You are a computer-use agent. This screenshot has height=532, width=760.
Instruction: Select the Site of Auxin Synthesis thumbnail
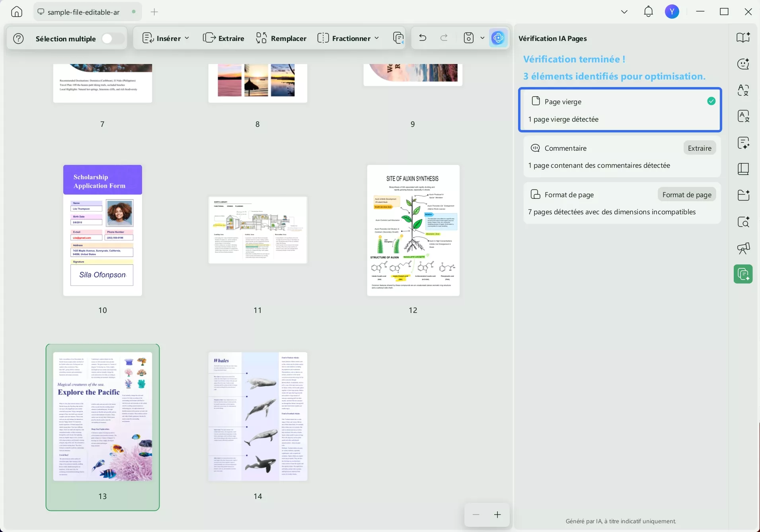[413, 230]
